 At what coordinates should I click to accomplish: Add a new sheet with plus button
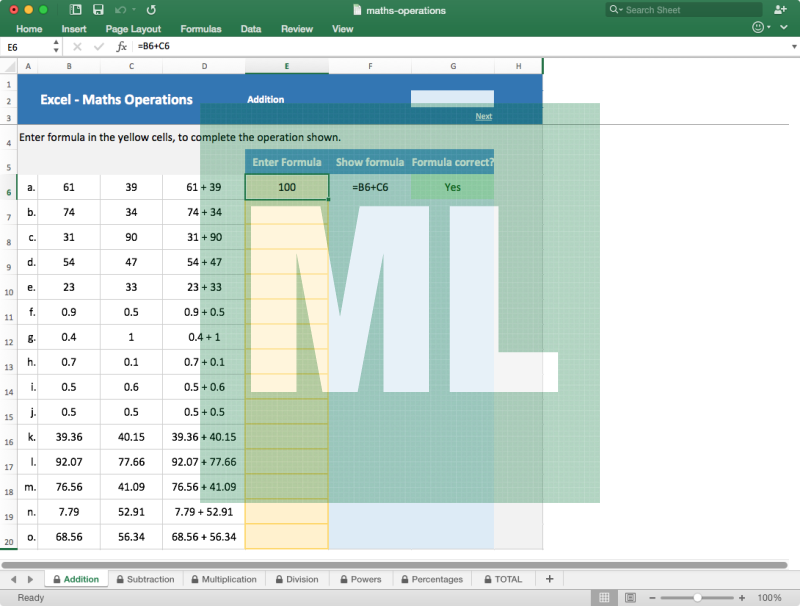point(549,579)
